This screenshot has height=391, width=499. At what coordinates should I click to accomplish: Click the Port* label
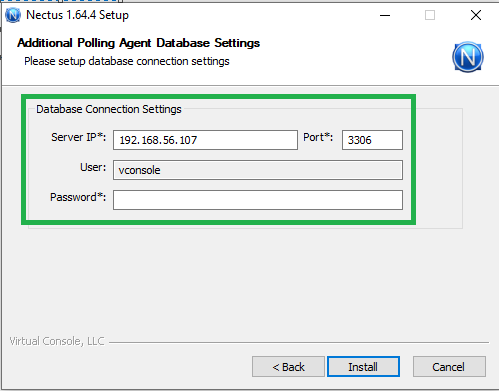click(x=318, y=137)
